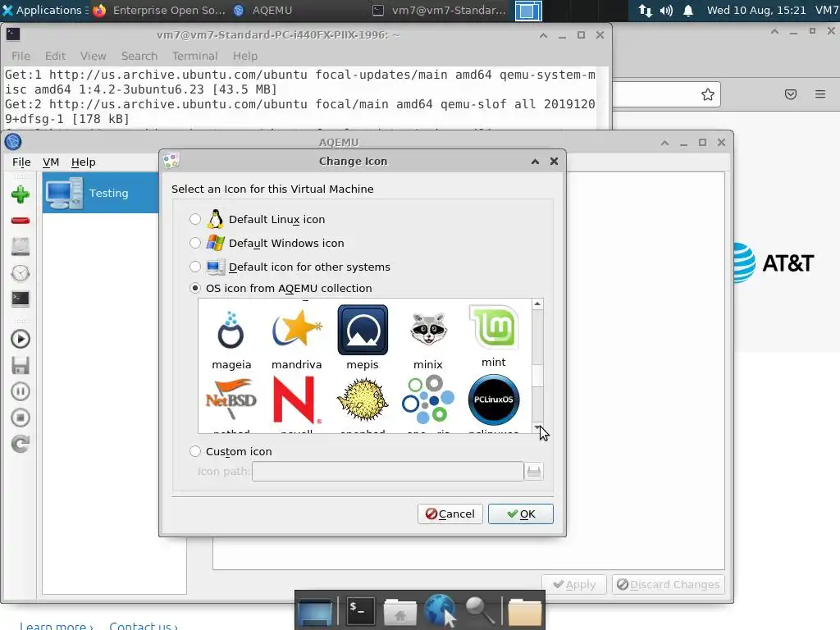Pick the OpenBSD pufferfish icon
Screen dimensions: 840x630
click(x=363, y=399)
